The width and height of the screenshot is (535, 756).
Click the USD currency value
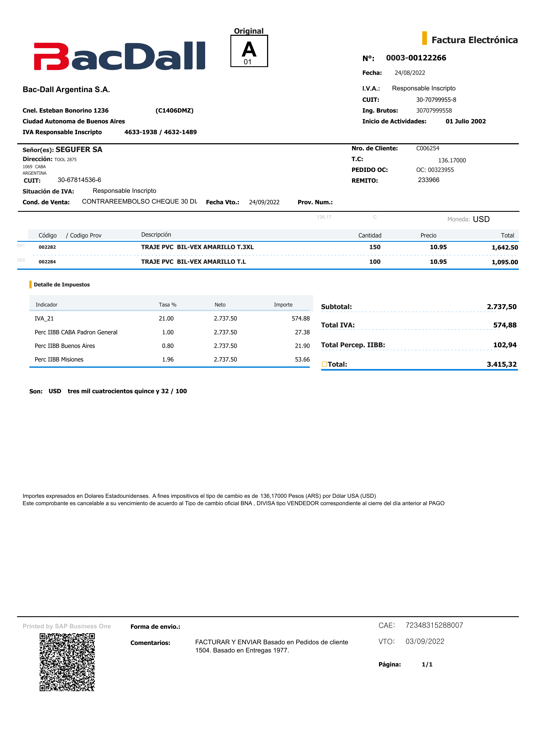click(481, 219)
